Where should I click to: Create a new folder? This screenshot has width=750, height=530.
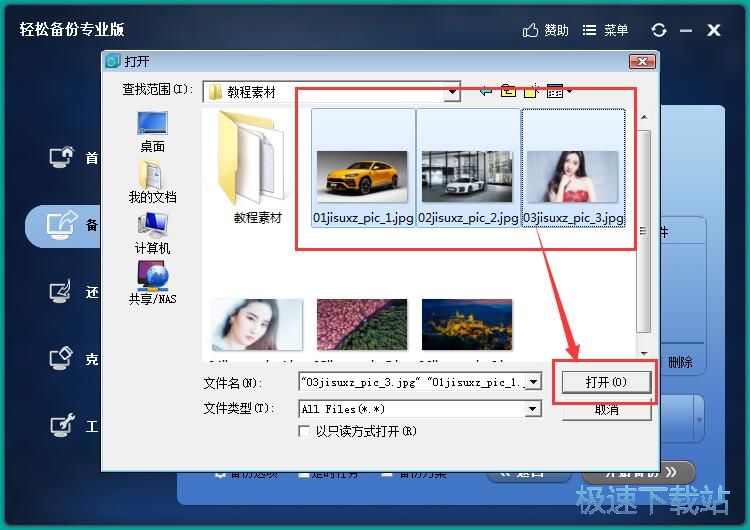pos(532,91)
